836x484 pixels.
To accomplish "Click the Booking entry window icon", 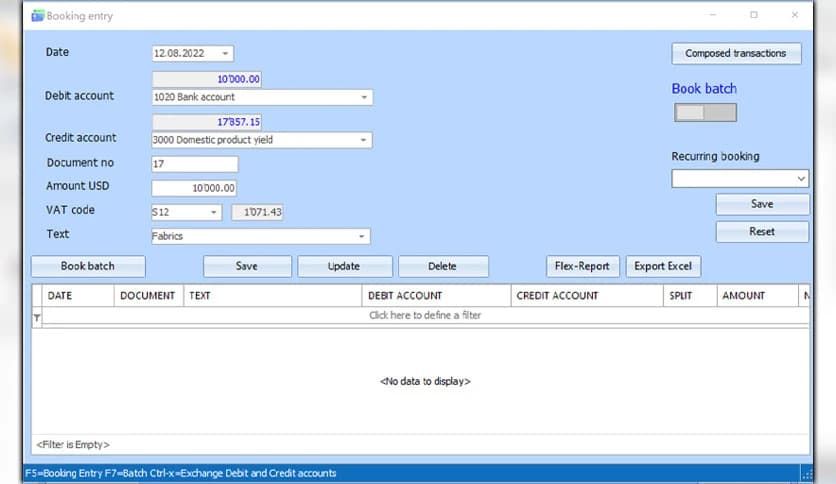I will pos(37,15).
